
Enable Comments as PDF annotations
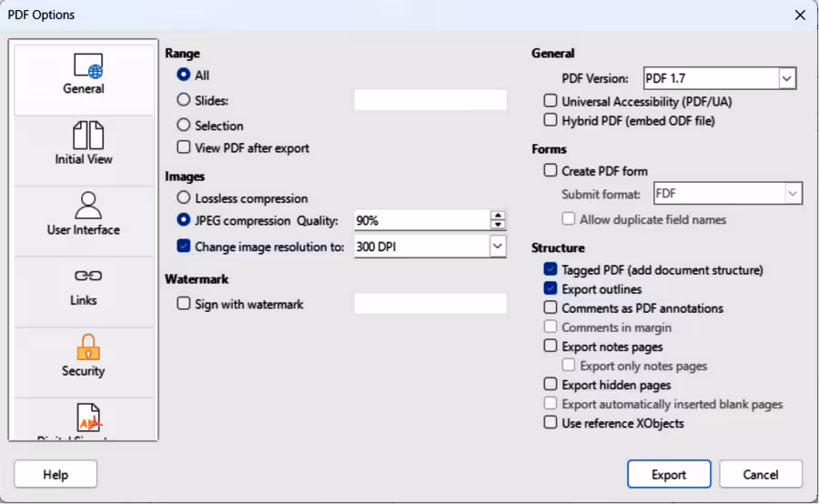(550, 307)
